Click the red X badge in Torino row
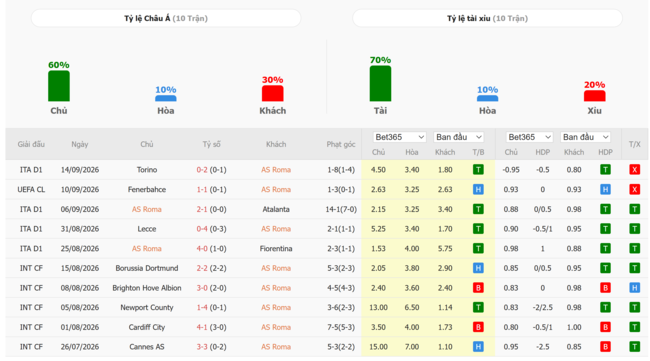The height and width of the screenshot is (361, 650). 634,170
